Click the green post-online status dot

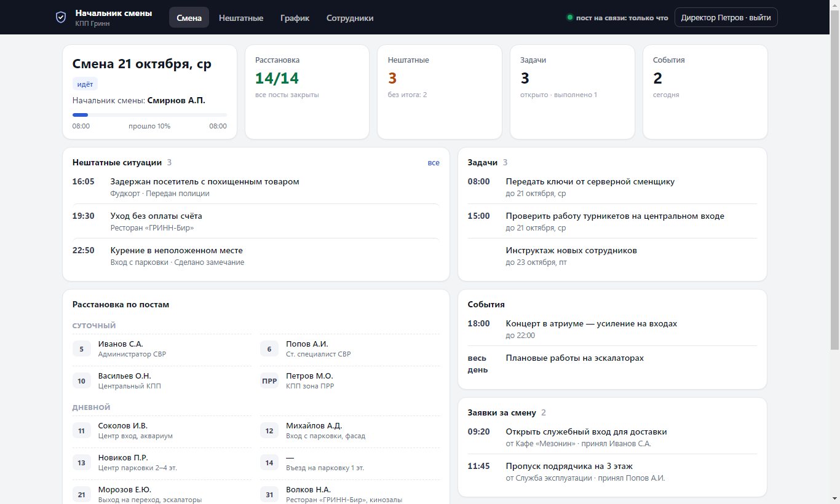tap(569, 18)
